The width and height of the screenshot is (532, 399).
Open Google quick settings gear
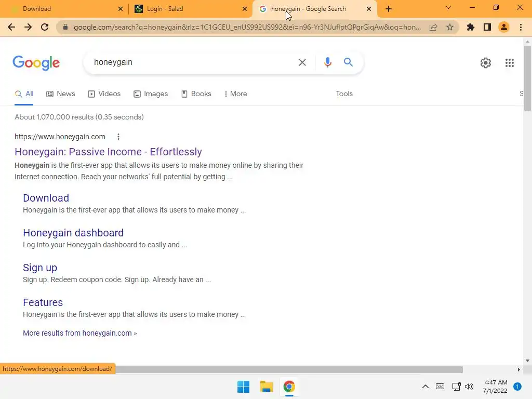(486, 63)
